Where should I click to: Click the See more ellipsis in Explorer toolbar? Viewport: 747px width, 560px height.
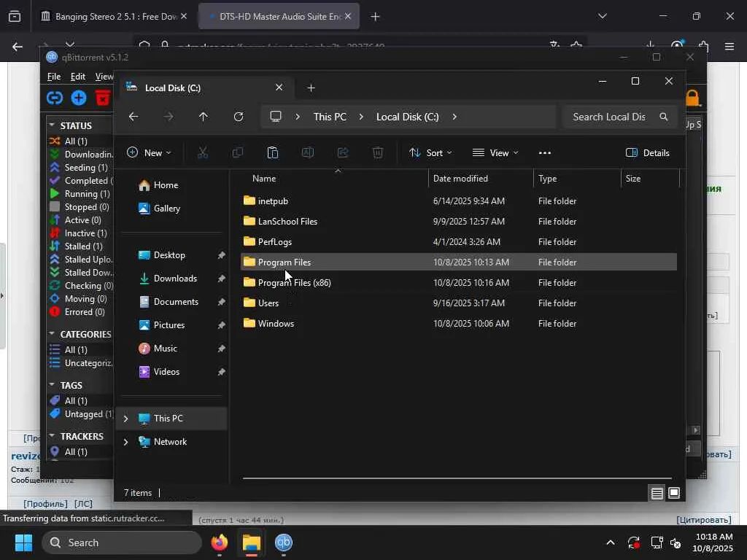pyautogui.click(x=544, y=153)
